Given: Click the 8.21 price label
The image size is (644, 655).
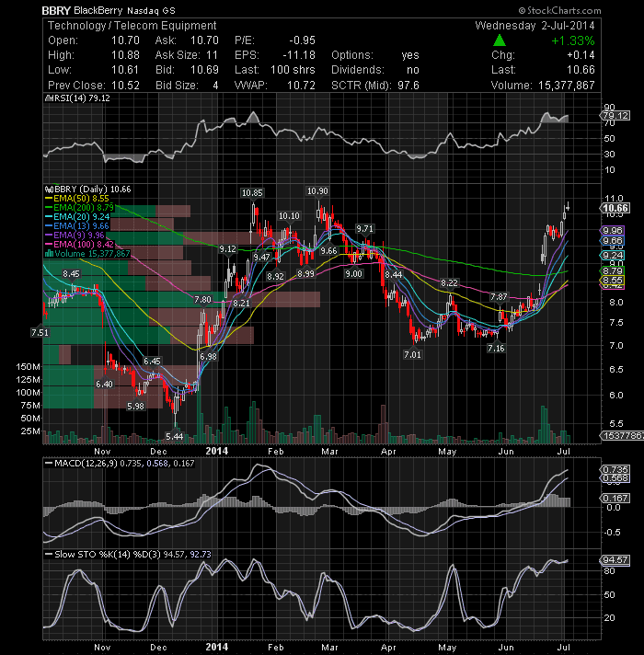Looking at the screenshot, I should (241, 304).
